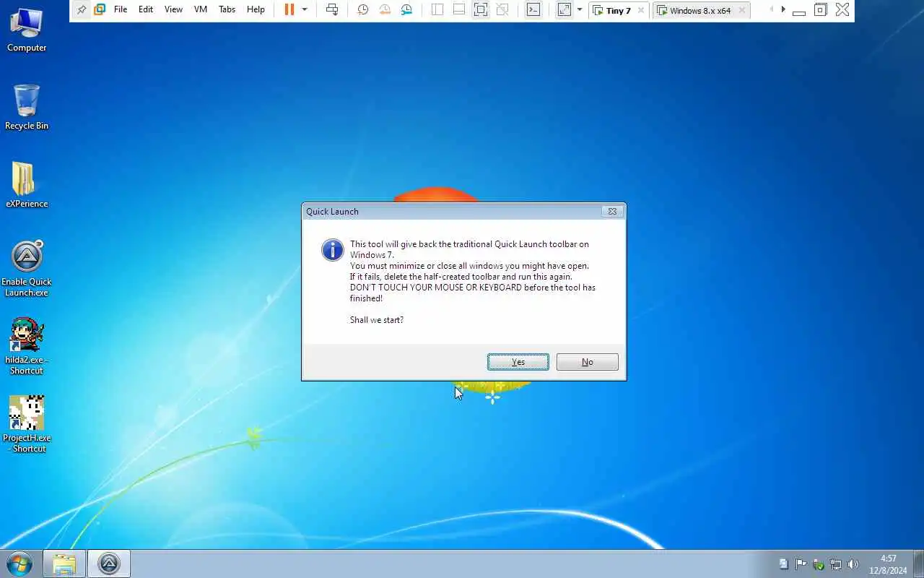Open the VM menu

coord(201,9)
